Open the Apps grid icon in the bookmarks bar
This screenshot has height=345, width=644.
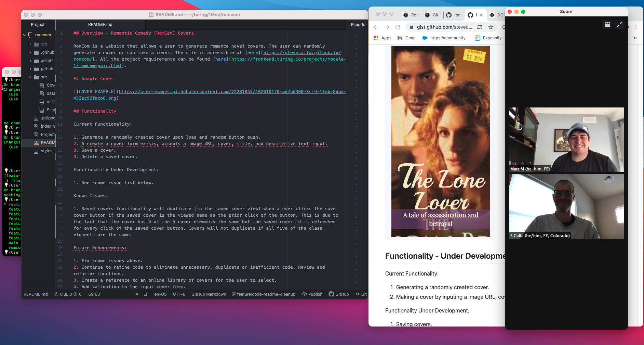click(376, 38)
